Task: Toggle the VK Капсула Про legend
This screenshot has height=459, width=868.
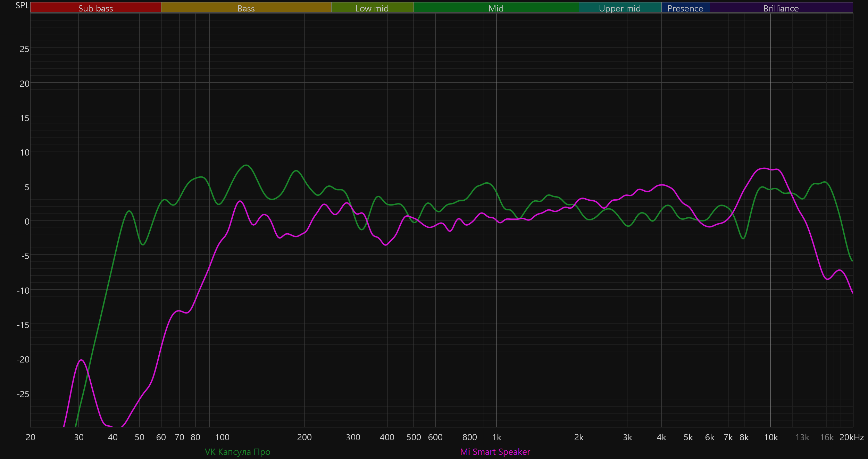Action: click(x=237, y=452)
